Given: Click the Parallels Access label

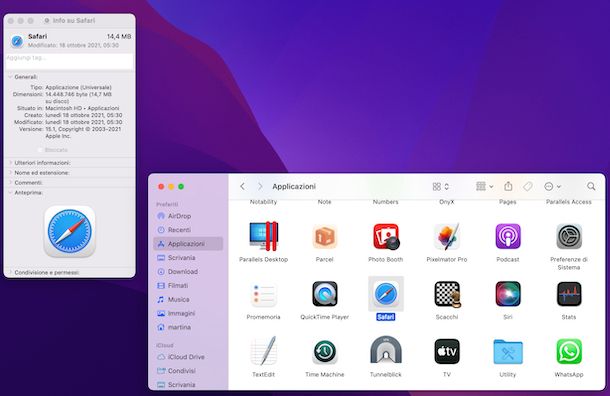Looking at the screenshot, I should (x=569, y=202).
